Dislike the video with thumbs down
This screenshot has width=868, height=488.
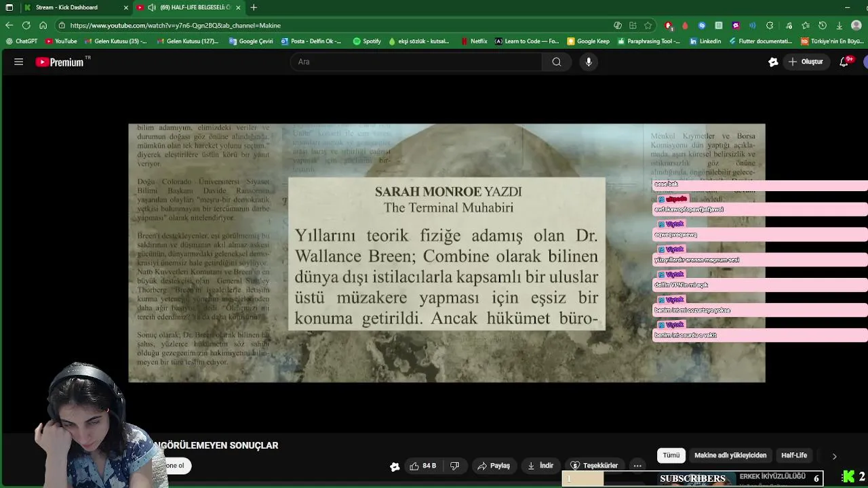click(455, 466)
